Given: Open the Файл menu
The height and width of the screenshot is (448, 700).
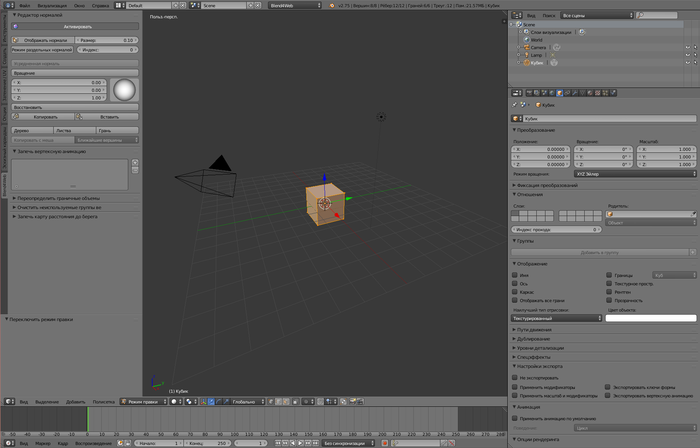Looking at the screenshot, I should tap(24, 5).
